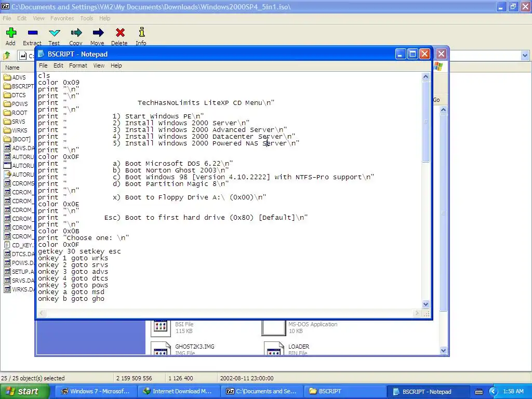Click the Notepad vertical scrollbar thumb
Viewport: 532px width, 399px height.
426,122
